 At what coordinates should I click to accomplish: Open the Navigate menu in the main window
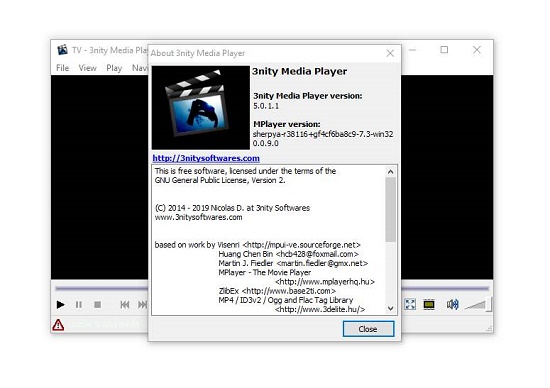pos(140,68)
